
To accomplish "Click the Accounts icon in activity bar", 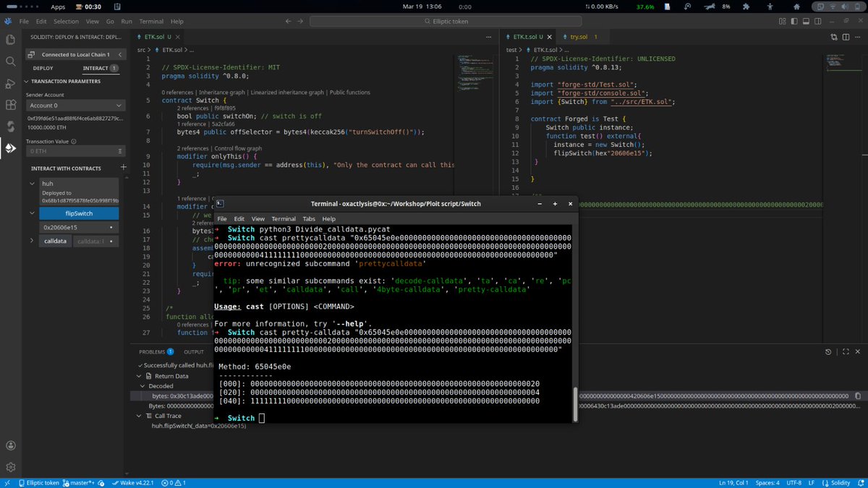I will [11, 446].
